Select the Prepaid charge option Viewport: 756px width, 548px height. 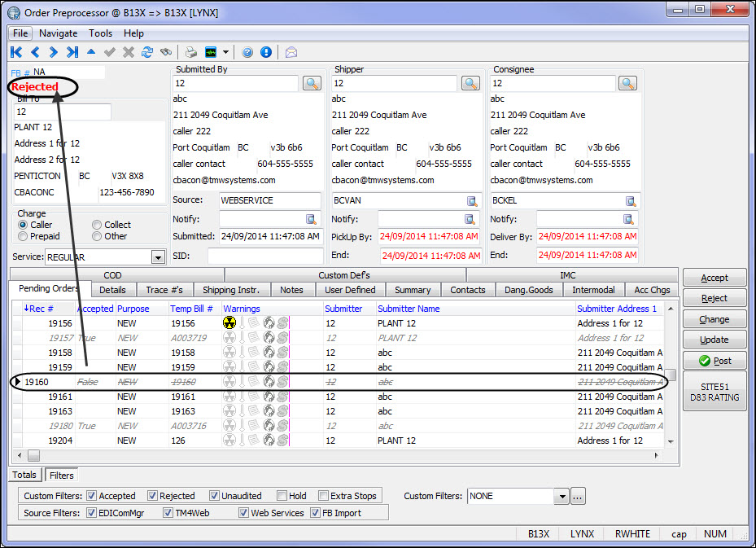(x=24, y=236)
